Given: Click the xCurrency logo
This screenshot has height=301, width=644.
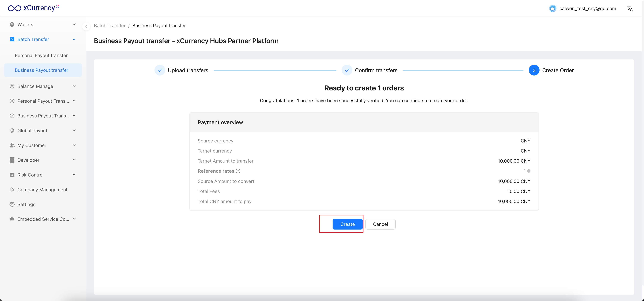Looking at the screenshot, I should [34, 8].
